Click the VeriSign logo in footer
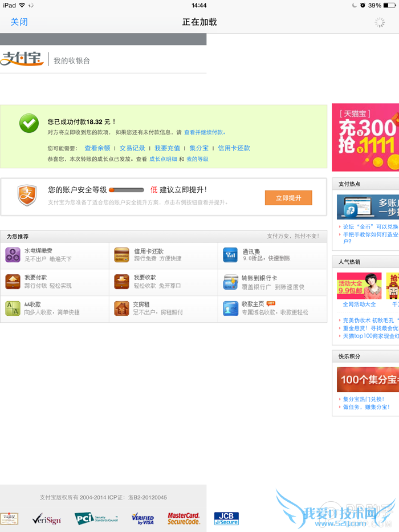The height and width of the screenshot is (532, 399). point(47,519)
